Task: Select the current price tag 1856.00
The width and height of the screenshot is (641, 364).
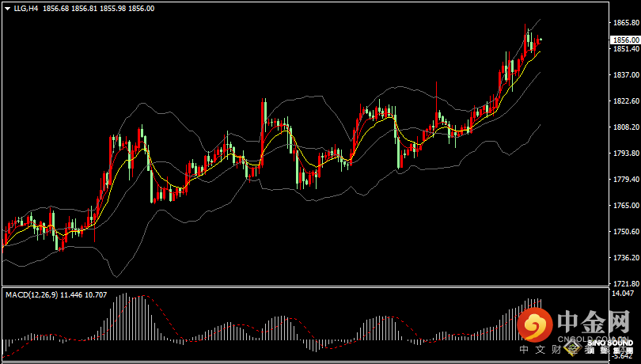Action: [625, 40]
